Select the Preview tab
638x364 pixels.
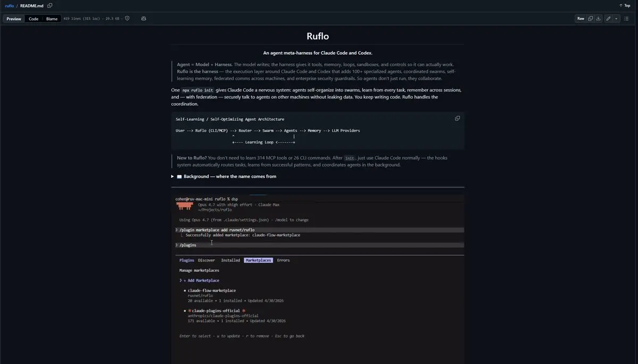(x=14, y=19)
